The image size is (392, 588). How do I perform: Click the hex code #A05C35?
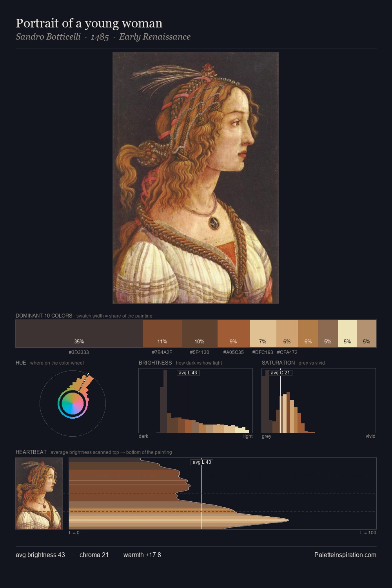click(233, 352)
